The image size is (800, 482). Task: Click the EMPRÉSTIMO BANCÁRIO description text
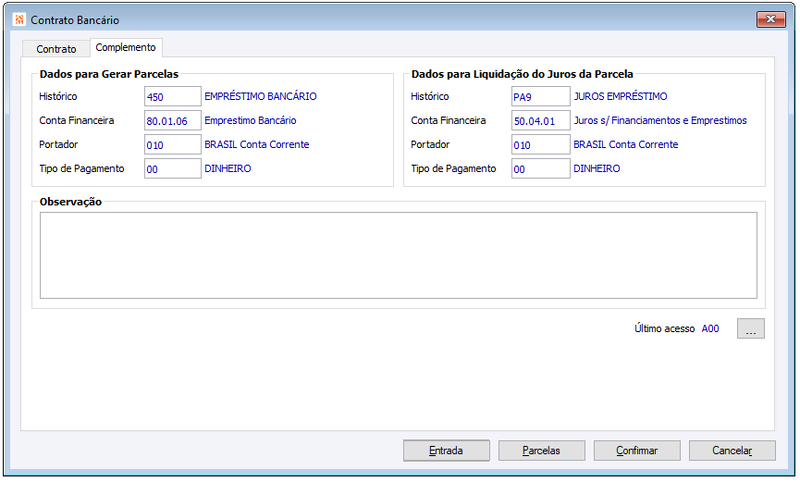click(x=260, y=96)
